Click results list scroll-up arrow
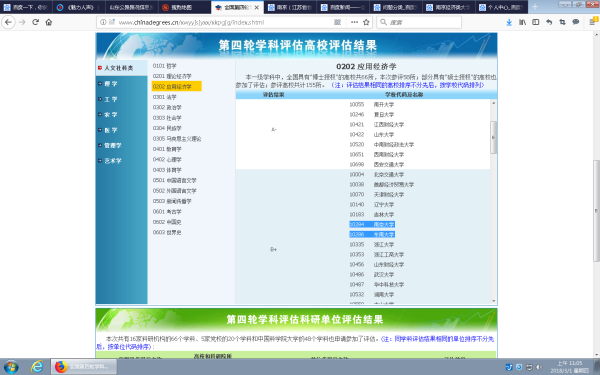The width and height of the screenshot is (600, 375). click(x=493, y=103)
